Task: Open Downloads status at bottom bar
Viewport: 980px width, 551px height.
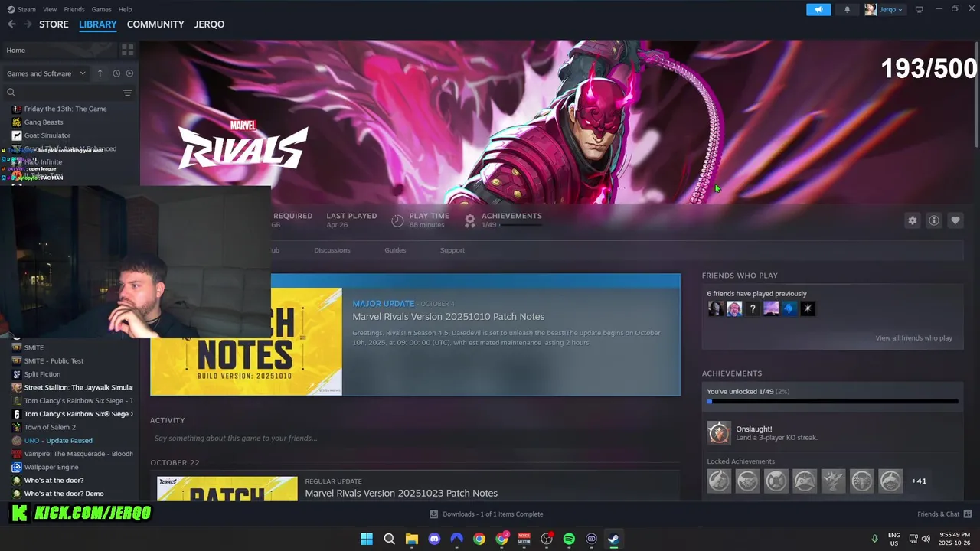Action: 486,514
